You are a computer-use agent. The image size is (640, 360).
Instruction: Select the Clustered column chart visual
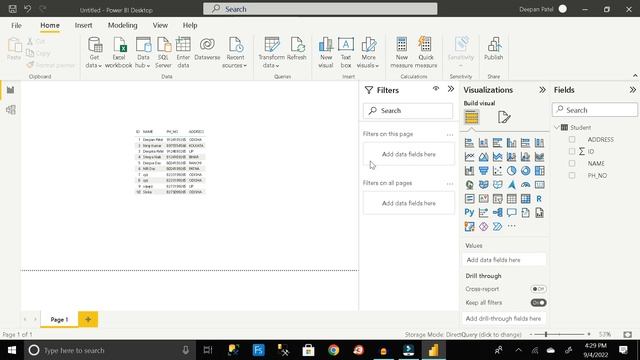pos(511,143)
